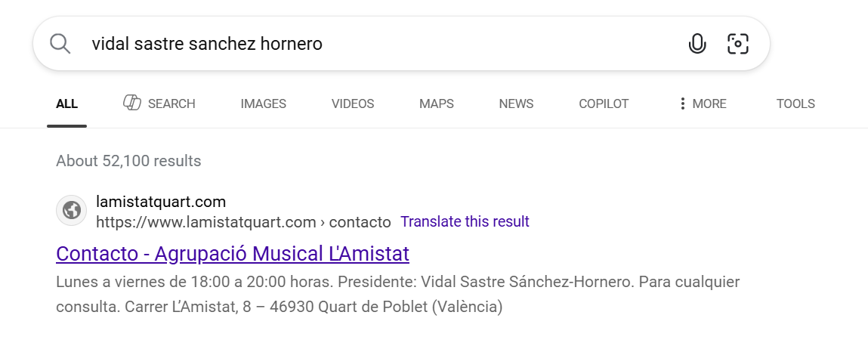Screen dimensions: 868x343
Task: Open the MORE dropdown menu
Action: pyautogui.click(x=702, y=104)
